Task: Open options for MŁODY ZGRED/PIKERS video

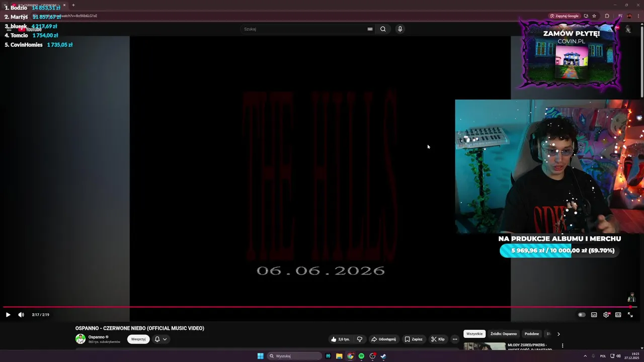Action: click(562, 346)
